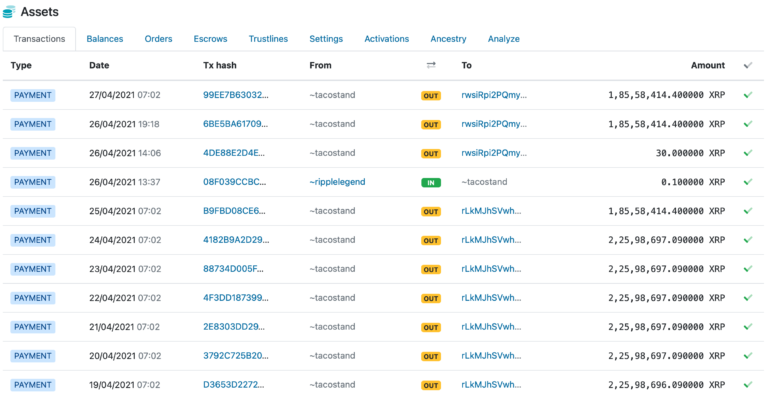Click the direction arrows column header icon
The image size is (768, 398).
431,65
